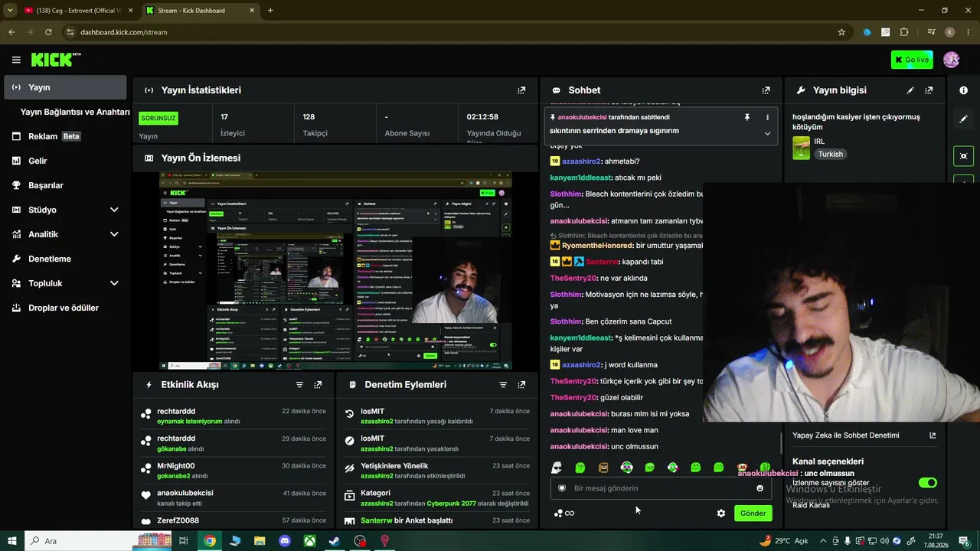Toggle İzlenme sayısını göster switch
The width and height of the screenshot is (980, 551).
pyautogui.click(x=927, y=483)
